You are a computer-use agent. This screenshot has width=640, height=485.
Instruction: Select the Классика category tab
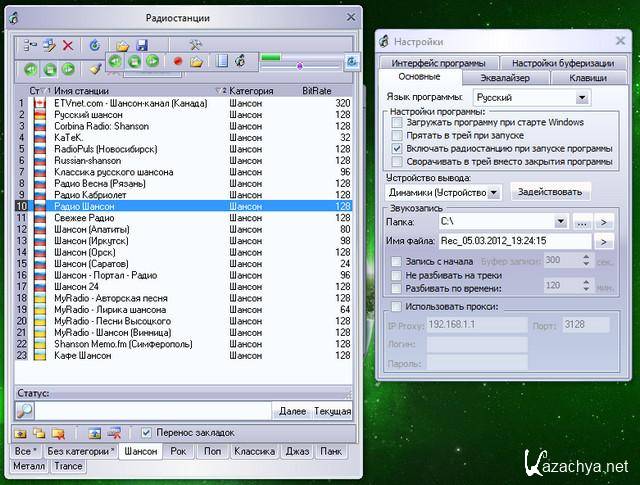(253, 452)
